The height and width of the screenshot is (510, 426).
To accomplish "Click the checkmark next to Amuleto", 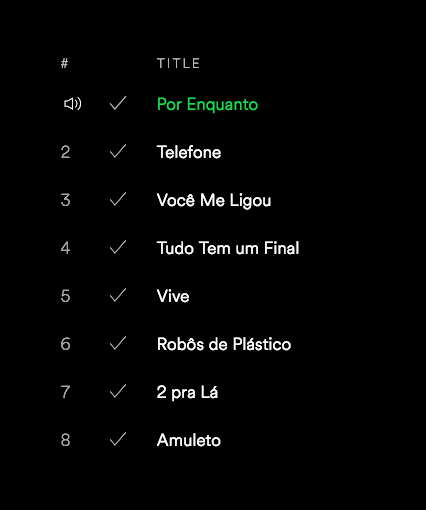I will pos(118,439).
